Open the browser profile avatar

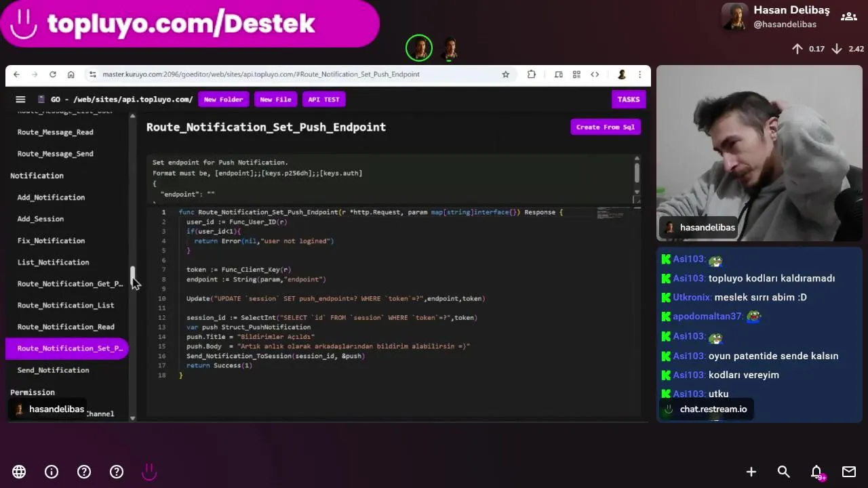(621, 75)
